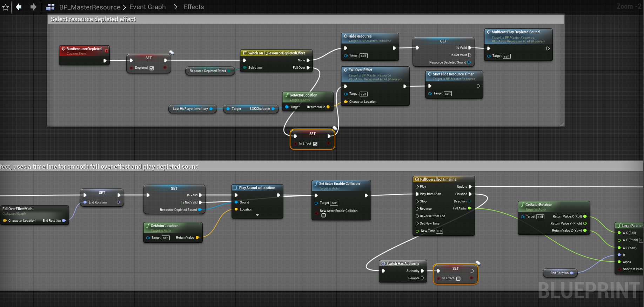Click the Lerp (Rotator) function icon

(x=619, y=226)
